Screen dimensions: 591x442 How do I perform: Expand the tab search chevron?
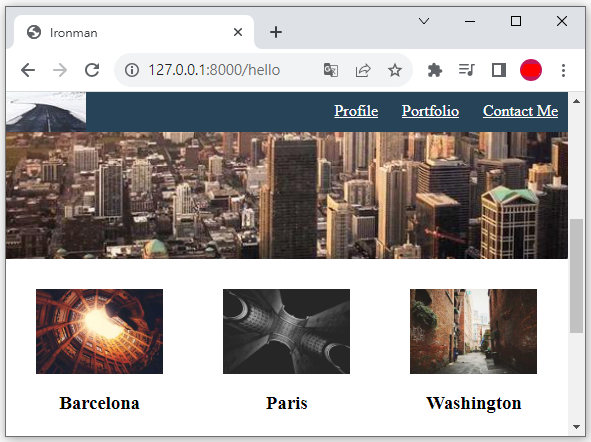click(424, 21)
